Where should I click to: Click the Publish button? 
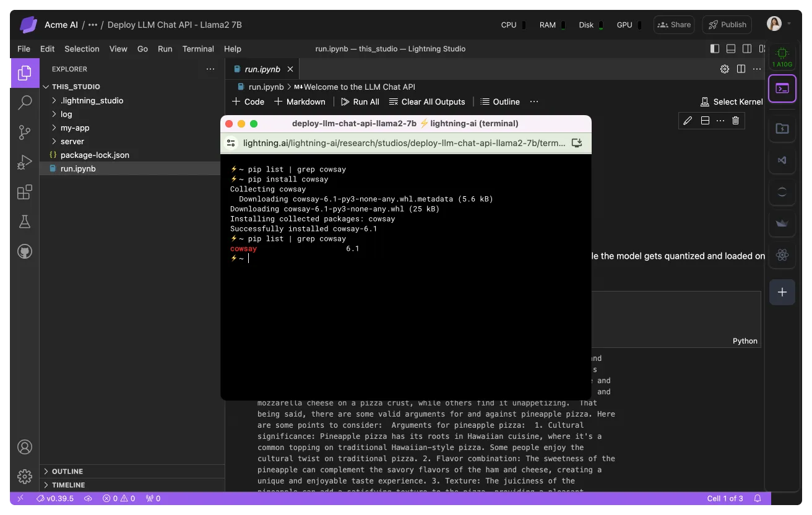pos(727,25)
